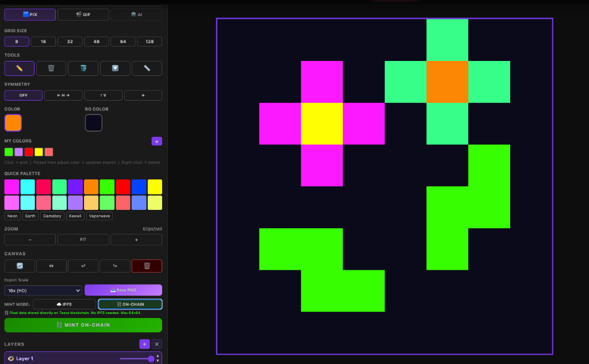Enable horizontal symmetry H option

tap(63, 95)
